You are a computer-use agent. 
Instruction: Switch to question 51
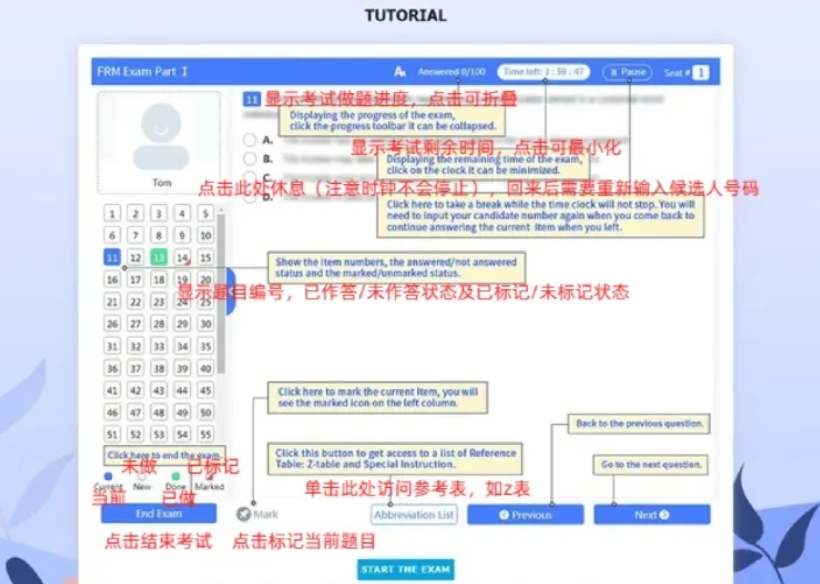click(112, 434)
